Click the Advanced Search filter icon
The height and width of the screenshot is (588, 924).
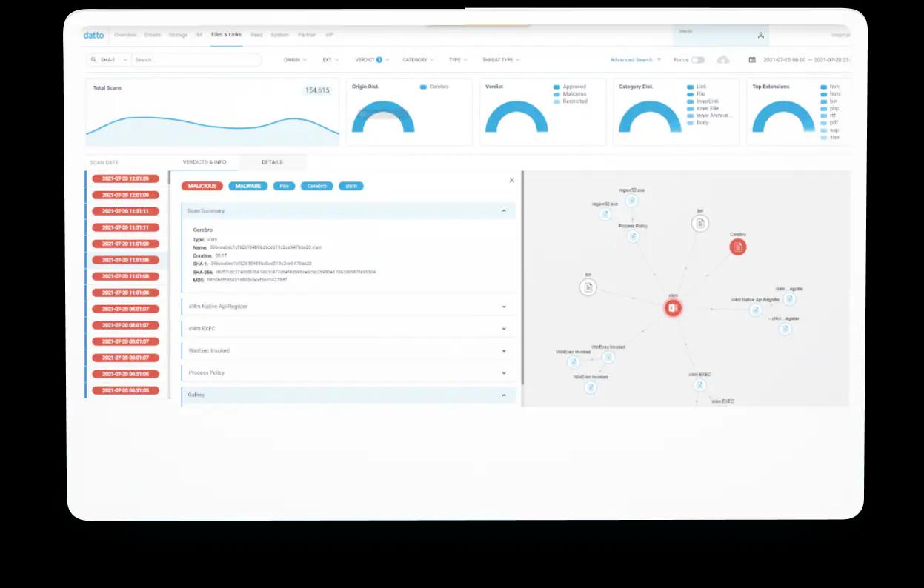tap(659, 60)
